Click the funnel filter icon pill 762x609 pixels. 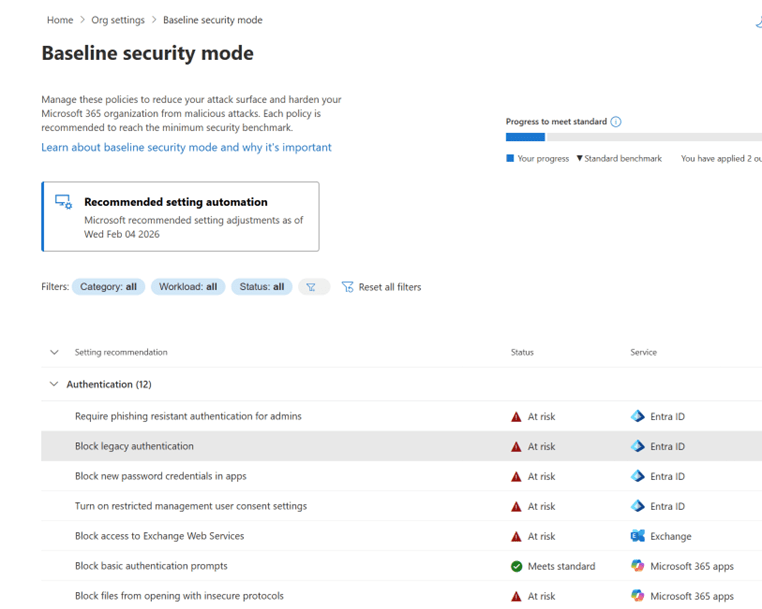313,287
